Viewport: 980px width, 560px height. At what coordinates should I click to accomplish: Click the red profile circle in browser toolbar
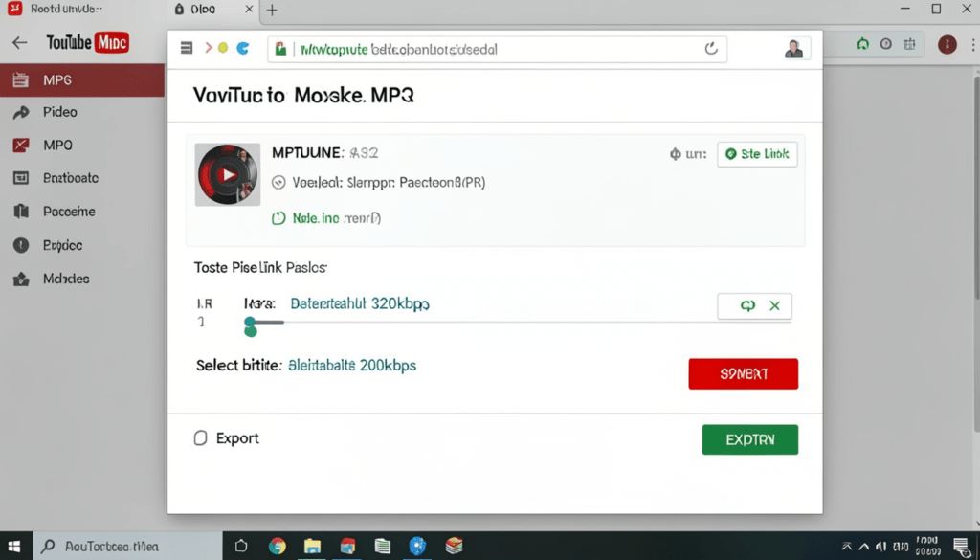pos(947,44)
